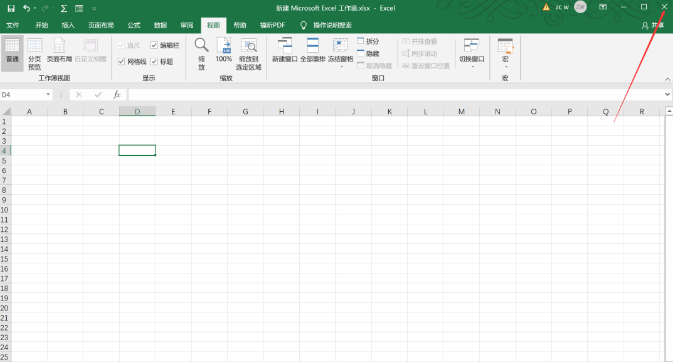Screen dimensions: 673x362
Task: Open Custom Views (自定义视图)
Action: click(x=91, y=50)
